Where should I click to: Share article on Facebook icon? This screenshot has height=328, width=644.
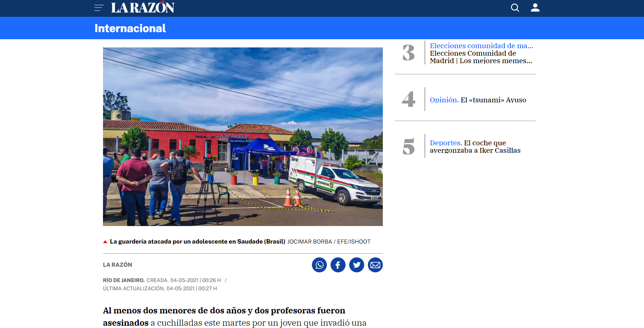pyautogui.click(x=338, y=265)
